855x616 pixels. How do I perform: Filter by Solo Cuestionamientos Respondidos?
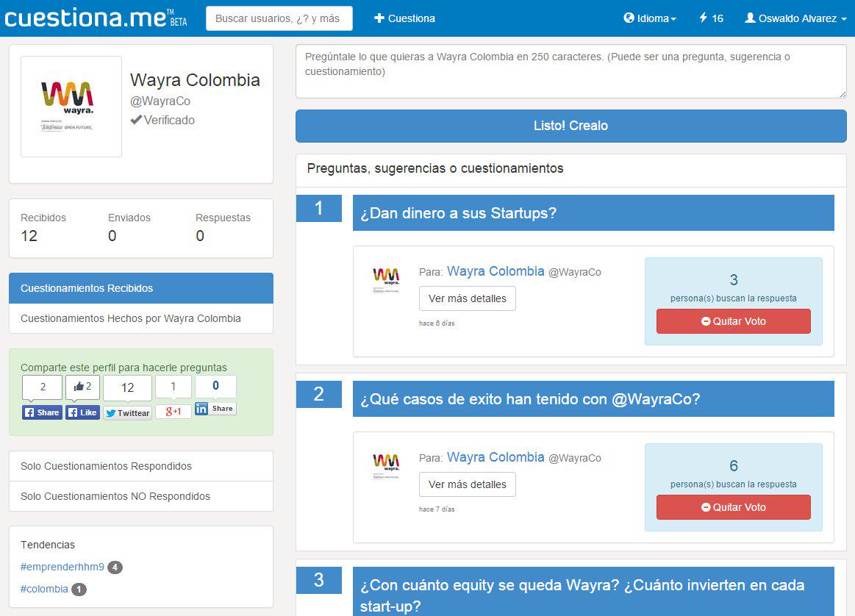[141, 466]
